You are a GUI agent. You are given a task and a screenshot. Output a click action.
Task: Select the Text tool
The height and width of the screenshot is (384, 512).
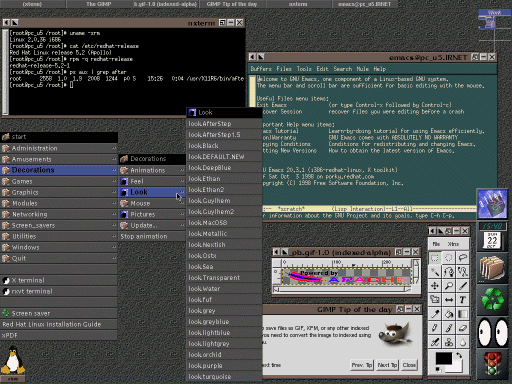tap(463, 300)
